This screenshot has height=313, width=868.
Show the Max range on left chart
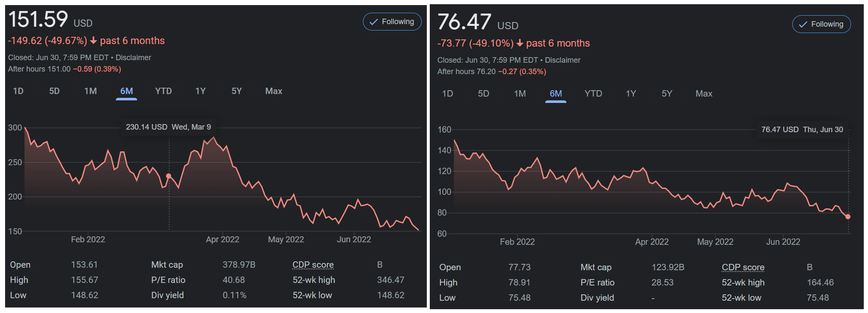(274, 91)
